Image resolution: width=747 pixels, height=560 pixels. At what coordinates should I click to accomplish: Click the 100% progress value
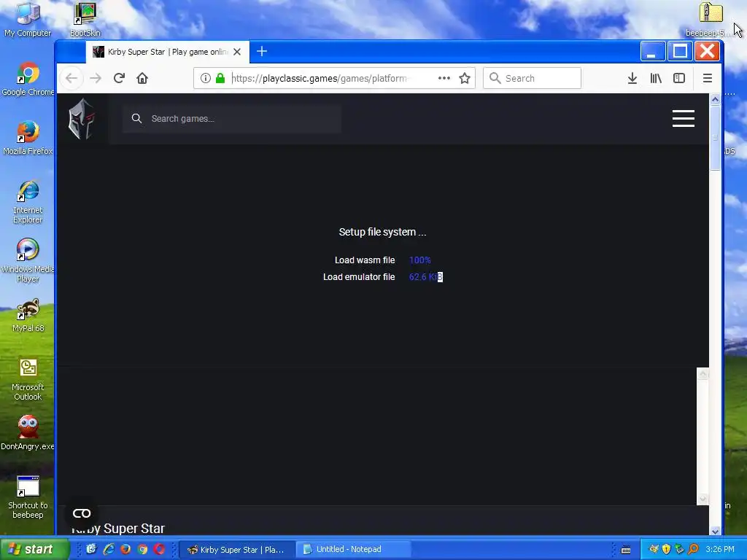(x=419, y=260)
